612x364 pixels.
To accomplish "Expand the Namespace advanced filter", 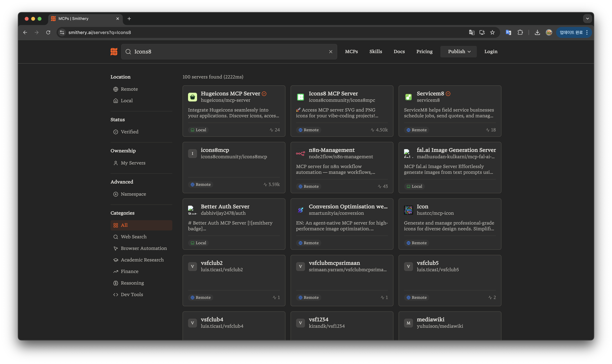I will coord(133,194).
